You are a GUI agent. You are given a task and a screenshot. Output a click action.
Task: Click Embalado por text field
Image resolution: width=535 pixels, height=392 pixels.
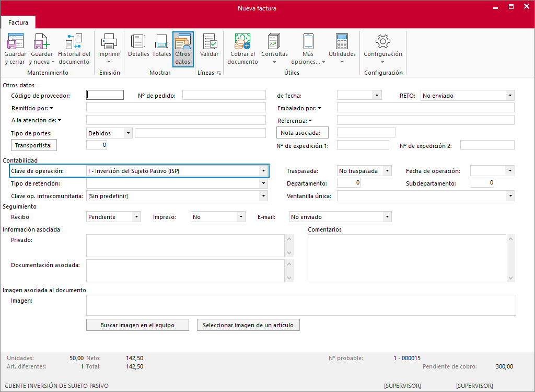[425, 108]
